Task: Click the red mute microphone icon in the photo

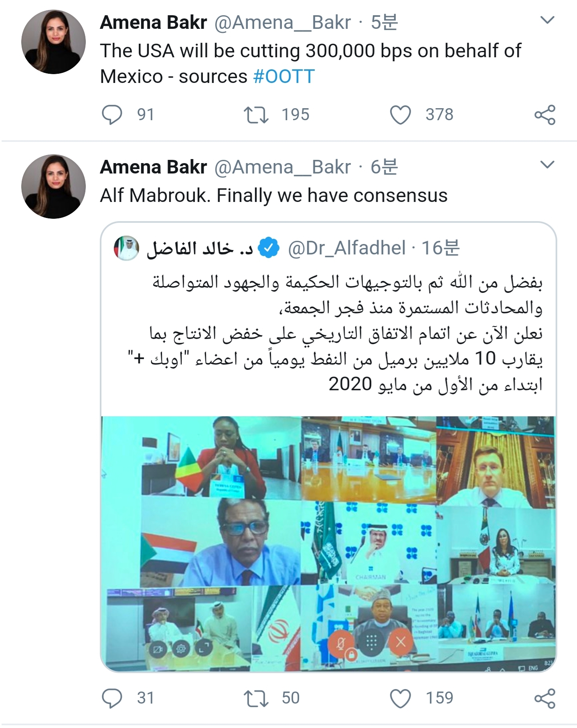Action: pos(341,643)
